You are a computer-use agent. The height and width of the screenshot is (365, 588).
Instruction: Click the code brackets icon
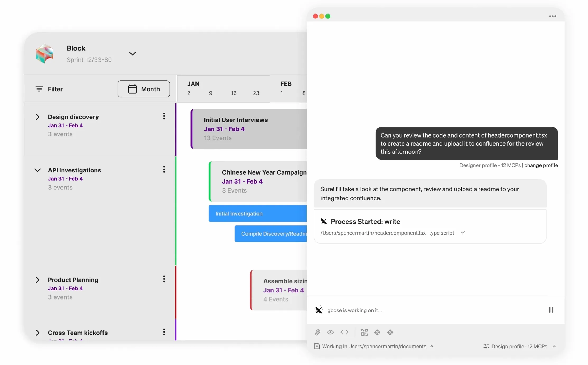point(344,332)
